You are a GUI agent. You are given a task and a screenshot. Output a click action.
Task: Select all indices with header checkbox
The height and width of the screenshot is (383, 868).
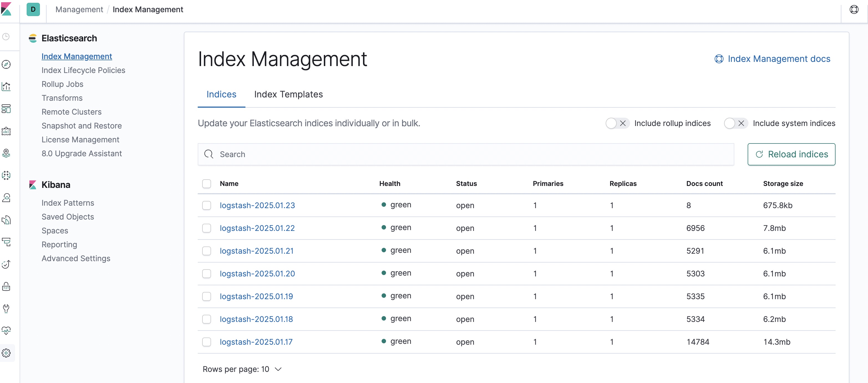(207, 183)
